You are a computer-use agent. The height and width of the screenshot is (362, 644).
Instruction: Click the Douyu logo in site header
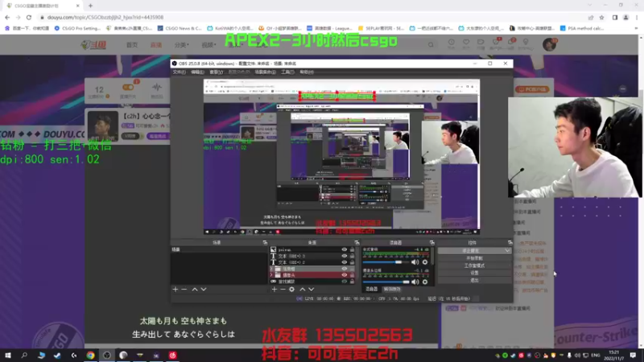click(x=93, y=45)
